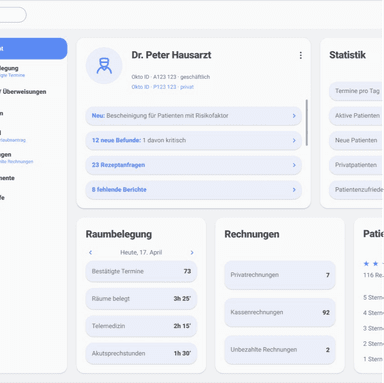384x383 pixels.
Task: Click the date label Heute, 17. April
Action: [x=141, y=252]
